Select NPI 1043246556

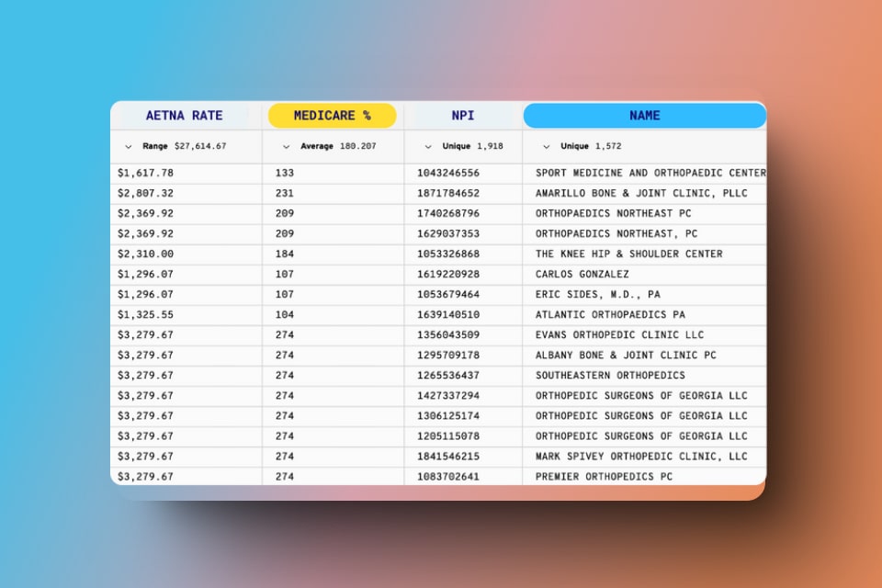click(x=448, y=174)
